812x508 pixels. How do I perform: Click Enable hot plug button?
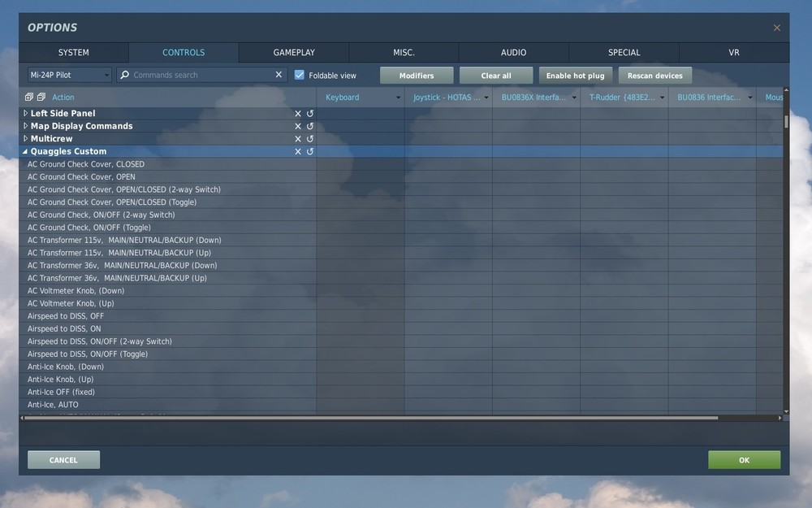576,75
